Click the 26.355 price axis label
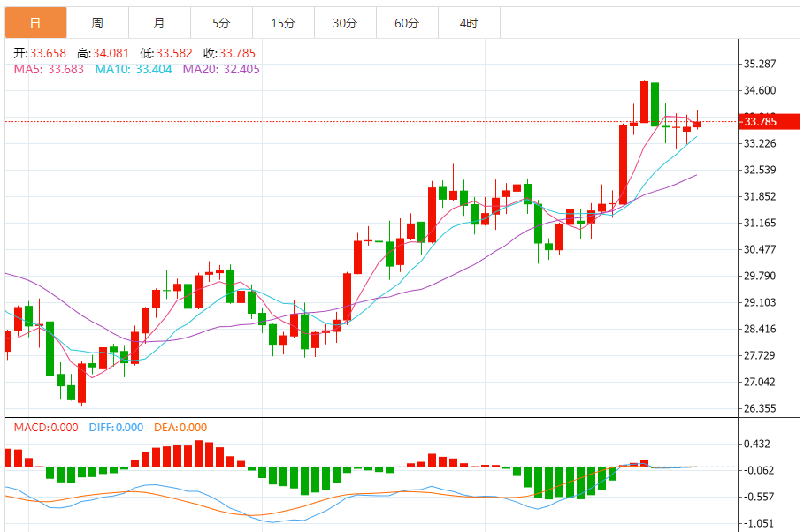 [x=760, y=408]
